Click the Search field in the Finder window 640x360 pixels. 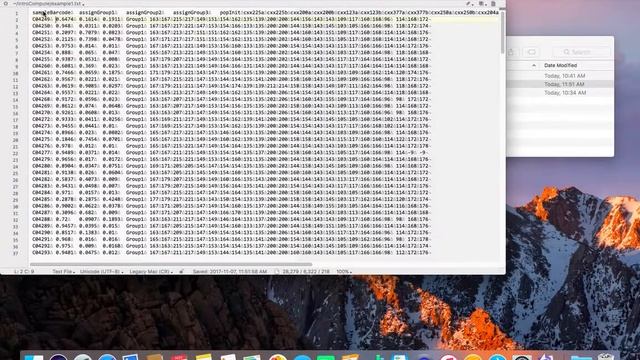click(581, 52)
